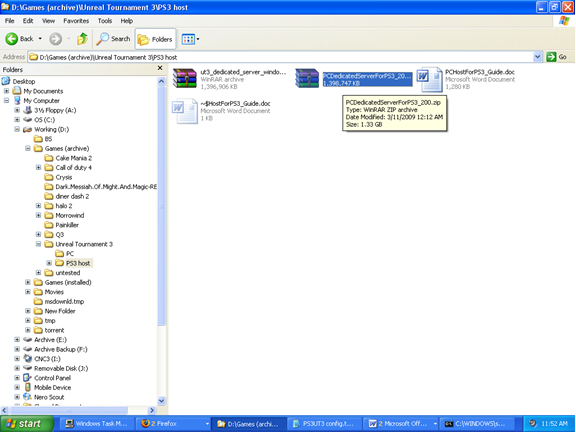Screen dimensions: 576x433
Task: Select the msdownld.tmp folder
Action: click(x=64, y=301)
